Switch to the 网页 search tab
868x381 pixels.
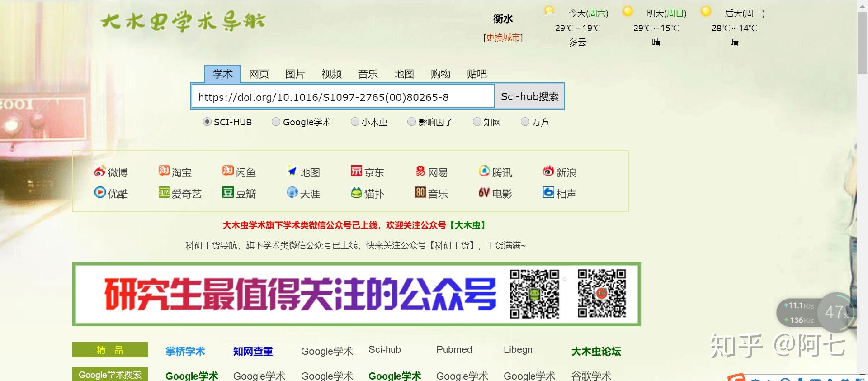[x=259, y=74]
